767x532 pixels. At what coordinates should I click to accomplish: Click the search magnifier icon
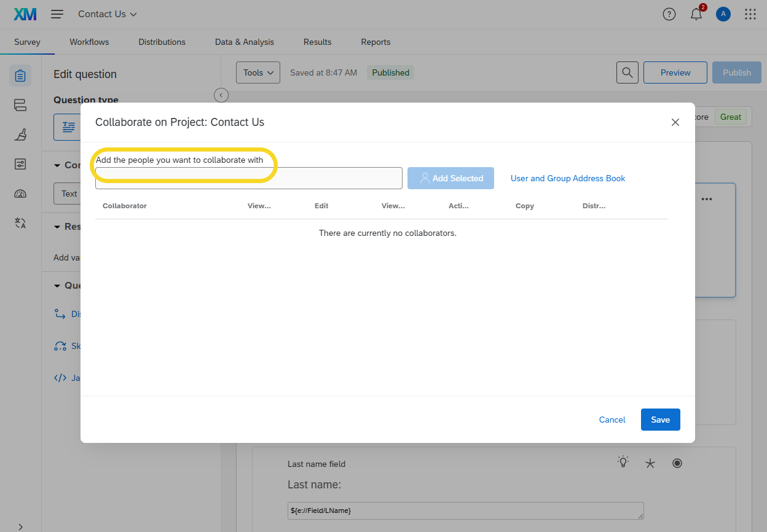(627, 72)
